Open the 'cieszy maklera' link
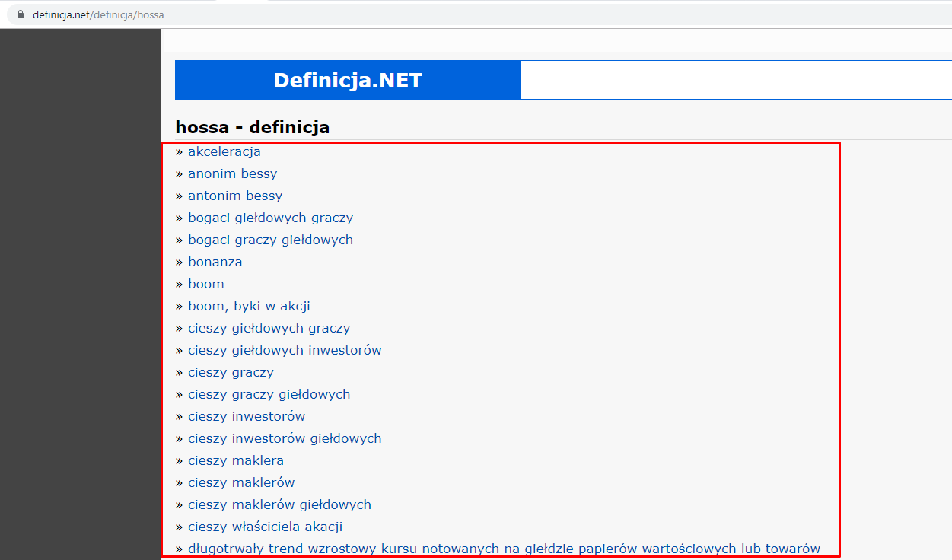This screenshot has width=952, height=560. point(236,460)
